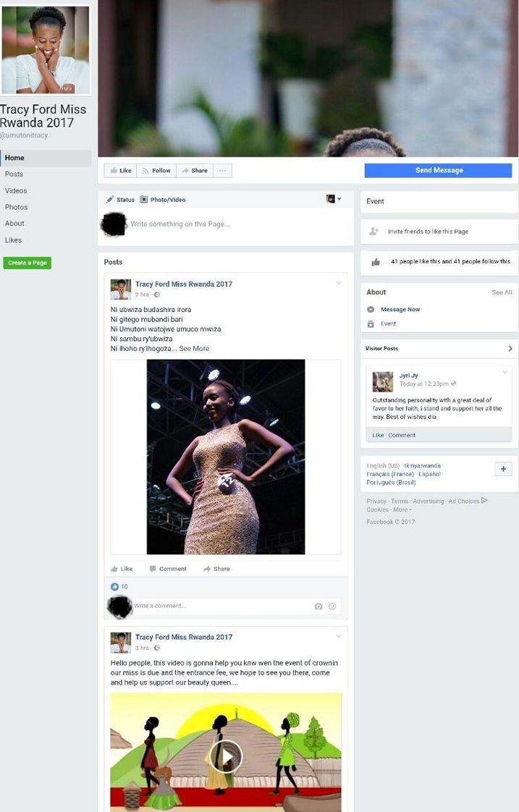Click the thumbs-up icon beside 41 people like
519x812 pixels.
(x=376, y=262)
